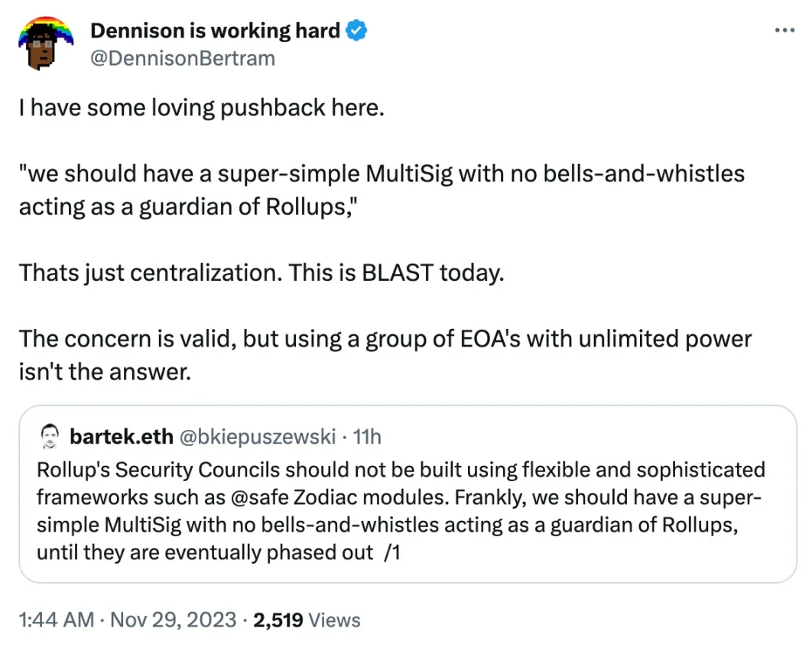Image resolution: width=812 pixels, height=651 pixels.
Task: Click bartek.eth's small avatar in quoted tweet
Action: [50, 437]
